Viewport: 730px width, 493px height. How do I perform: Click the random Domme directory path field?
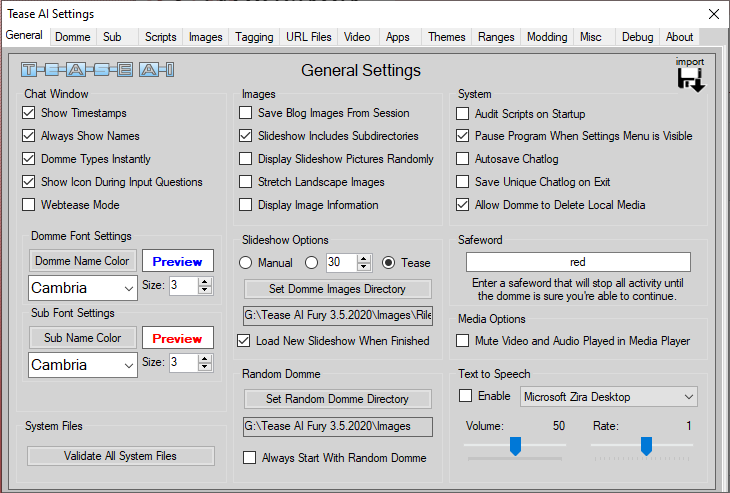338,426
